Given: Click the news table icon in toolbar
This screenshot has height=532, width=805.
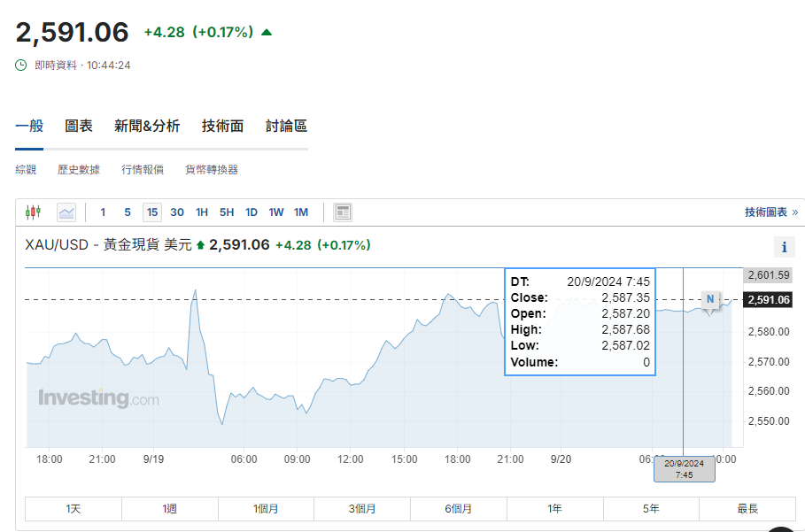Looking at the screenshot, I should (x=343, y=212).
